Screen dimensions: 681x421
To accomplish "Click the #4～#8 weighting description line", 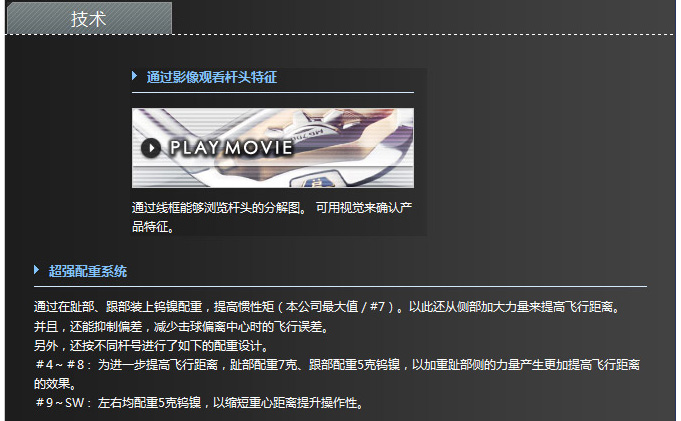I will pyautogui.click(x=338, y=365).
